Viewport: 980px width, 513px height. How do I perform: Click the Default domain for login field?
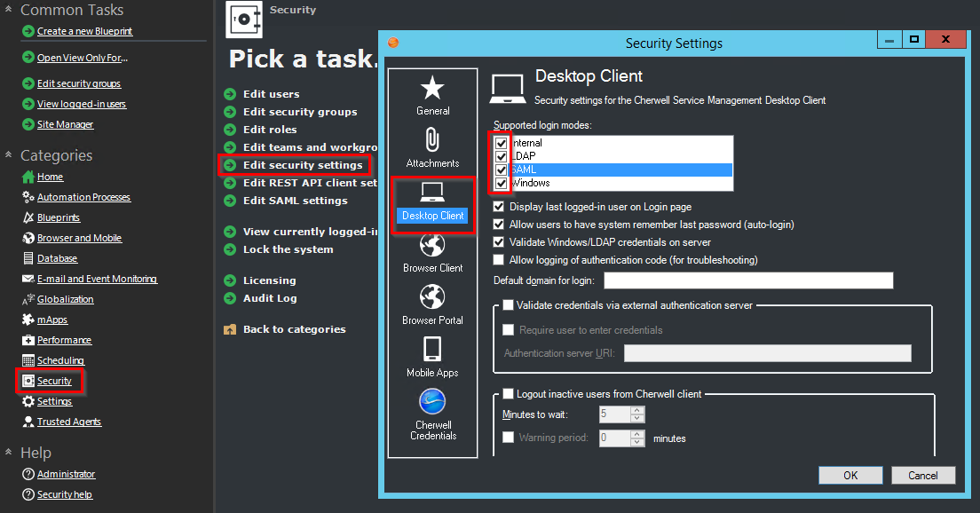click(x=747, y=281)
